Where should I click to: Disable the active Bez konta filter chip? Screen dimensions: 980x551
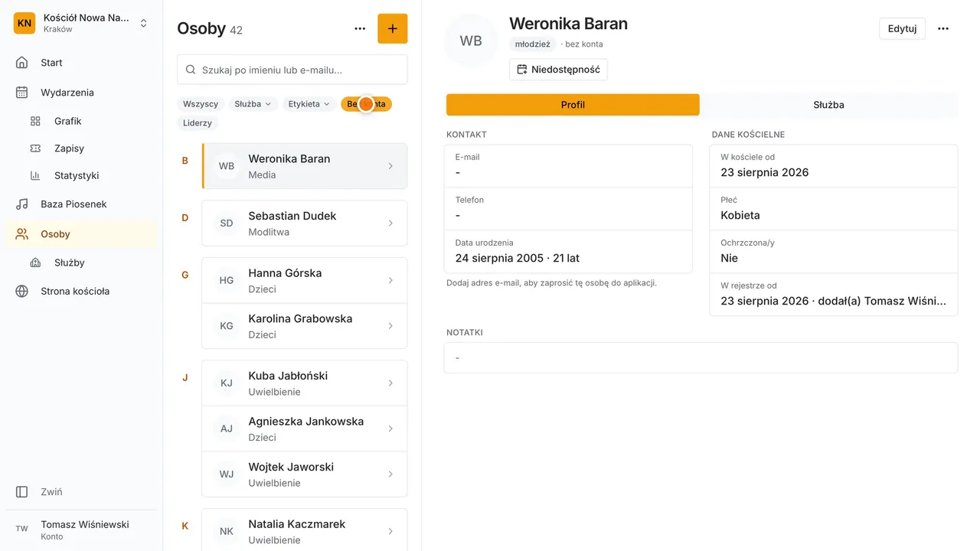[366, 104]
